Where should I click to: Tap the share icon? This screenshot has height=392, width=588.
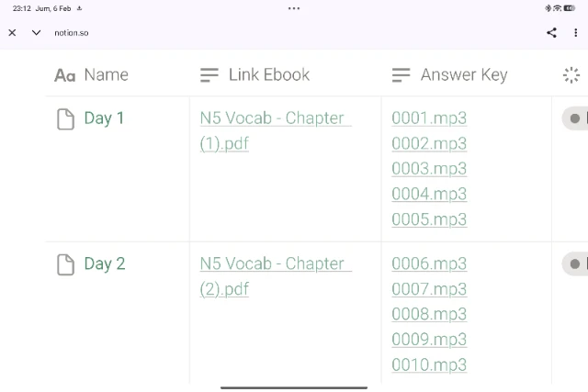point(551,32)
